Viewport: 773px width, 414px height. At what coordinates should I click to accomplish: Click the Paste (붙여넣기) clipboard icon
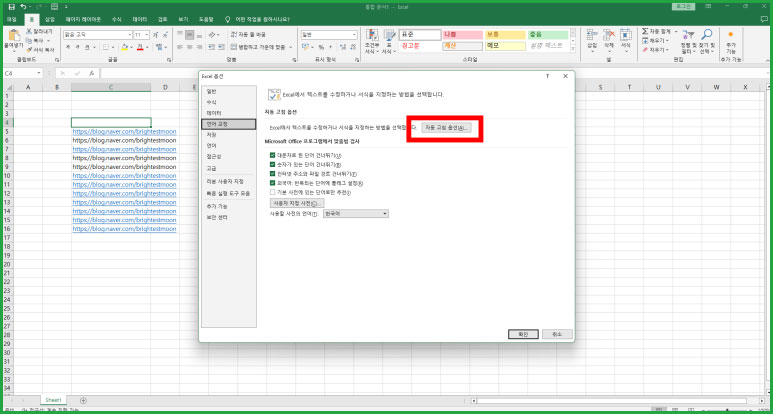tap(14, 35)
